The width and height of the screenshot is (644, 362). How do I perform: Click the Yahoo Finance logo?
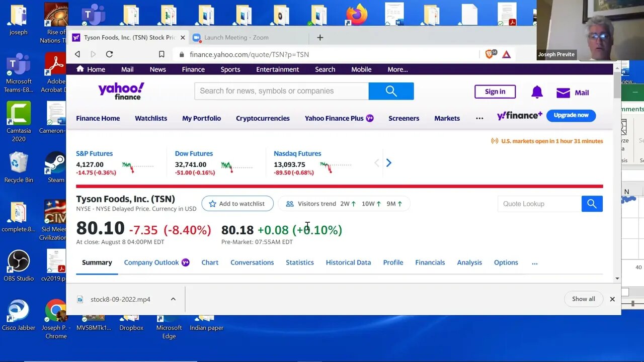pos(121,91)
